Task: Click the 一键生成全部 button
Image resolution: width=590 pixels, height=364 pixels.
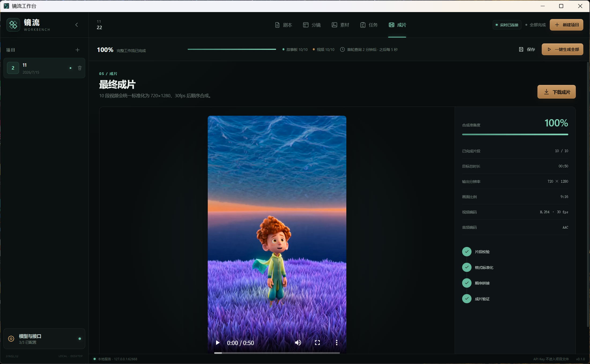Action: pos(562,50)
